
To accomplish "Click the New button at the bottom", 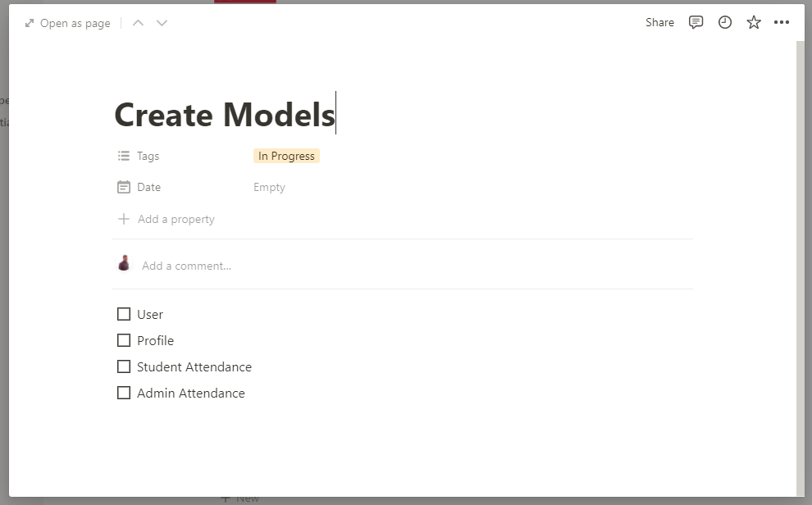I will (x=239, y=497).
